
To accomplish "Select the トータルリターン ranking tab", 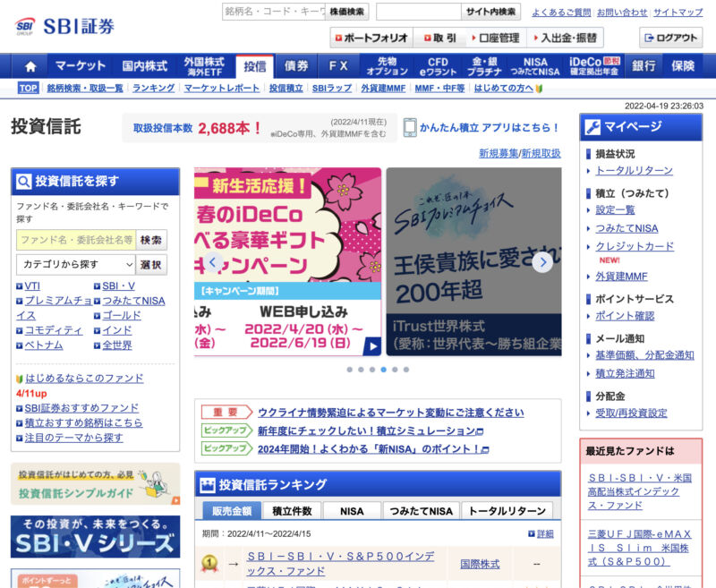I will click(x=507, y=511).
